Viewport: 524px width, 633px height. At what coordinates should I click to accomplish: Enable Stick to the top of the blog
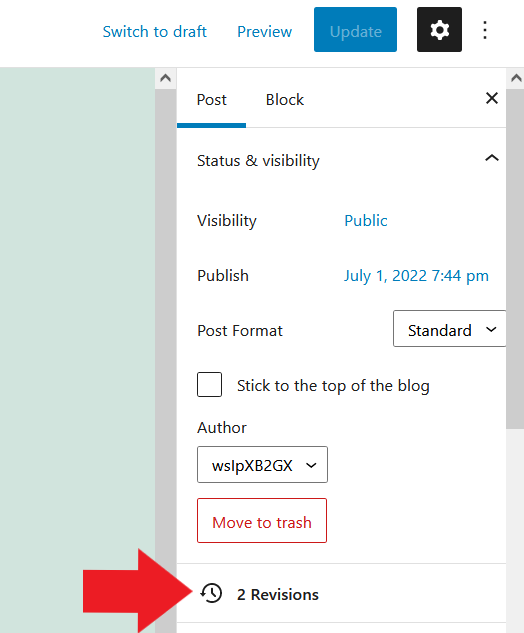pos(209,384)
